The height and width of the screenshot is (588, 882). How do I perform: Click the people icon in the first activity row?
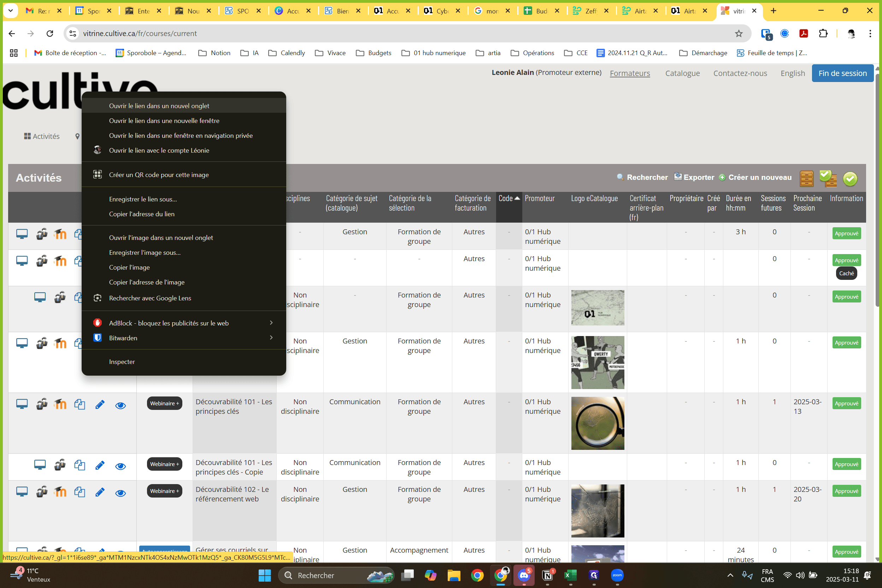42,234
